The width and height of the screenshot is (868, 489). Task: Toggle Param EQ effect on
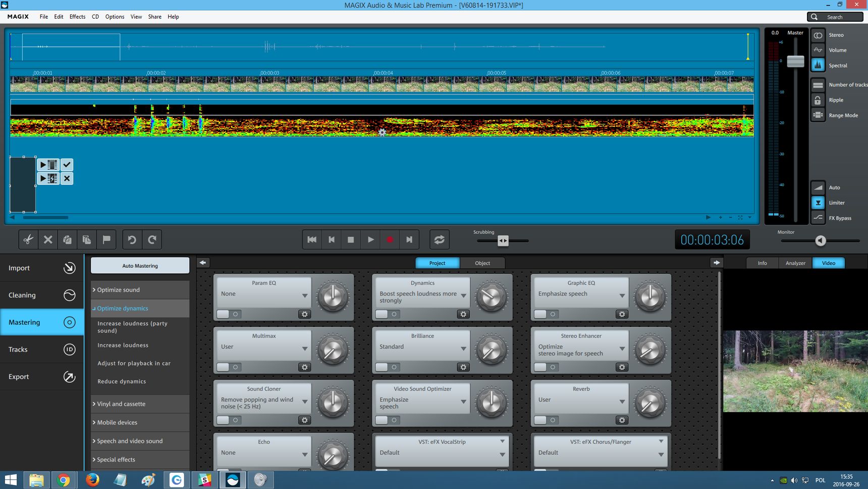click(x=228, y=314)
